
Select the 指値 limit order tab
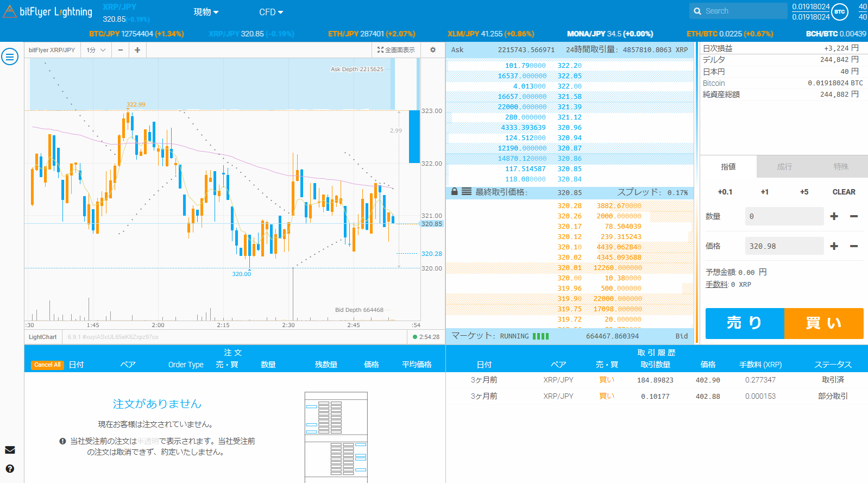coord(728,167)
